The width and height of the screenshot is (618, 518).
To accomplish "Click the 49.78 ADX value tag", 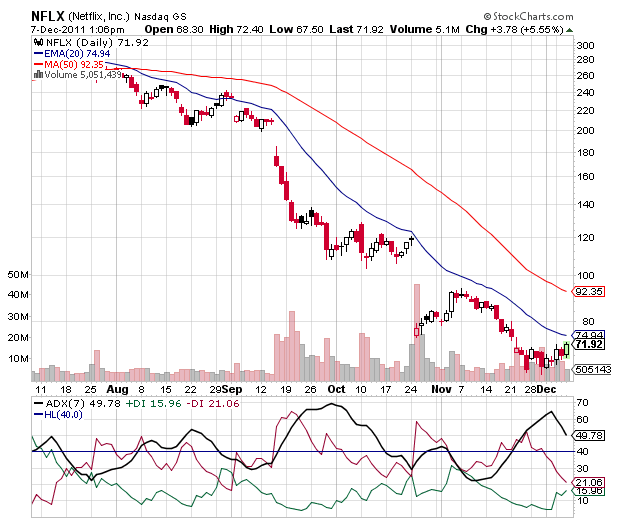I will (588, 436).
